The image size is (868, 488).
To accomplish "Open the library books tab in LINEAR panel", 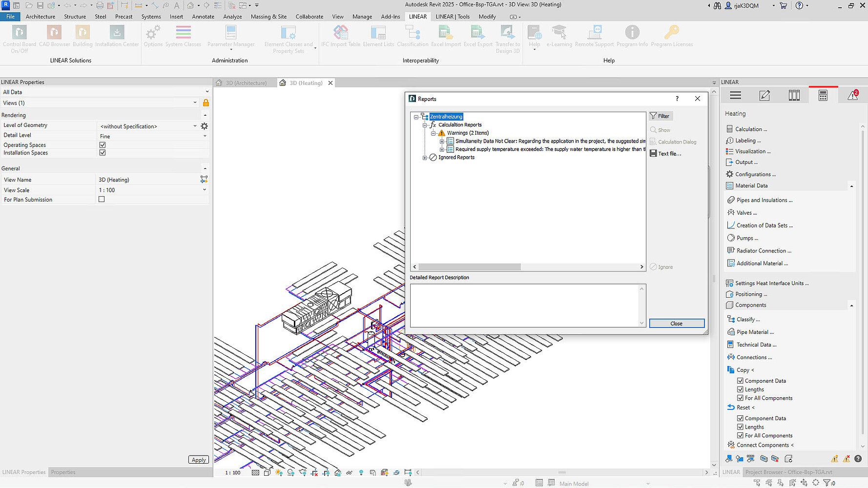I will 794,96.
